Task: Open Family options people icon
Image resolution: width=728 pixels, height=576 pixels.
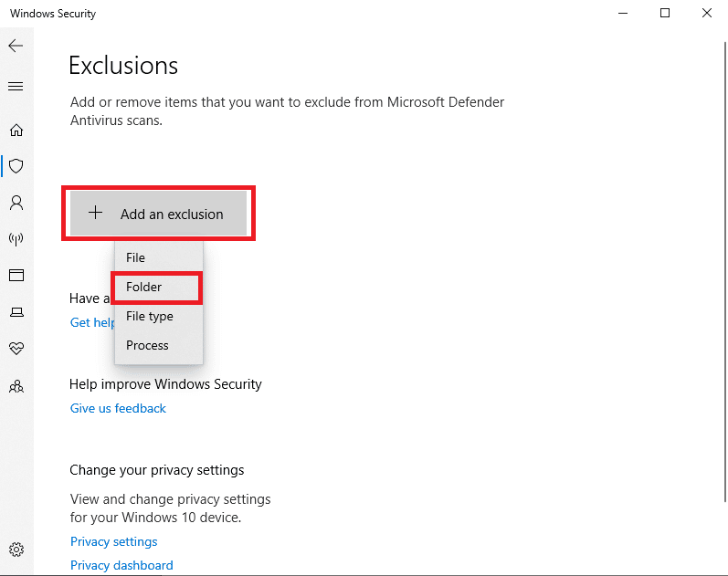Action: (x=16, y=386)
